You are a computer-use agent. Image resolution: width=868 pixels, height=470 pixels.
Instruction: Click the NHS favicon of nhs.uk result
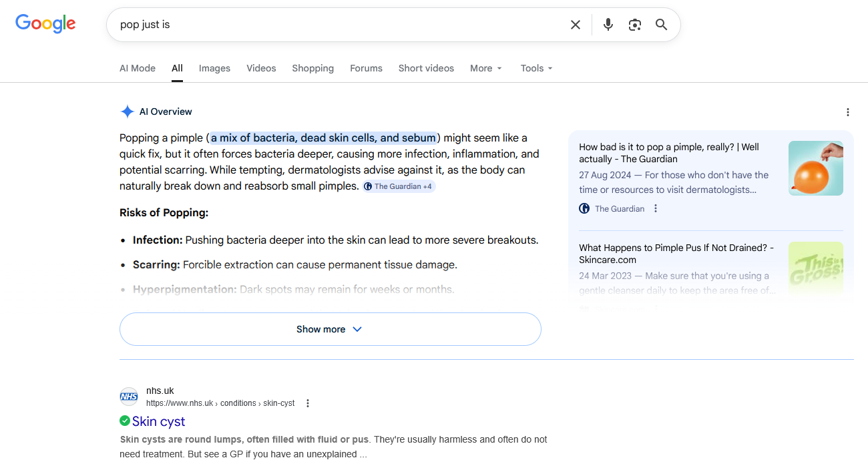(x=129, y=397)
